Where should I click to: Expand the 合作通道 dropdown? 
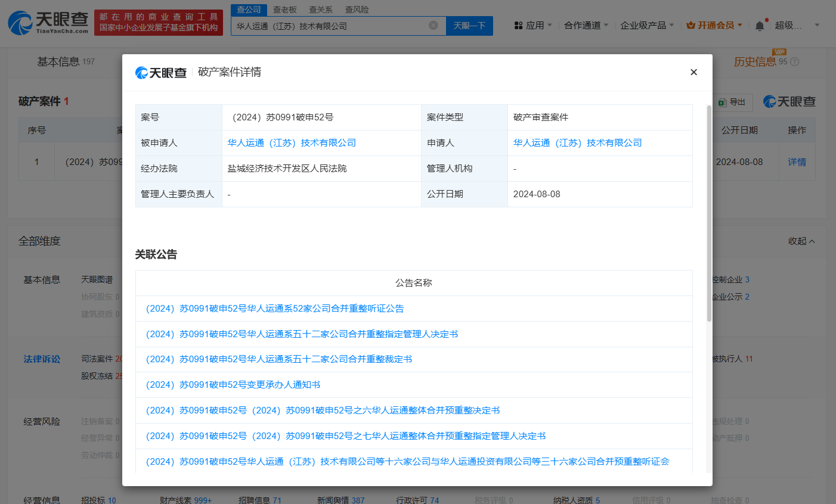point(586,26)
